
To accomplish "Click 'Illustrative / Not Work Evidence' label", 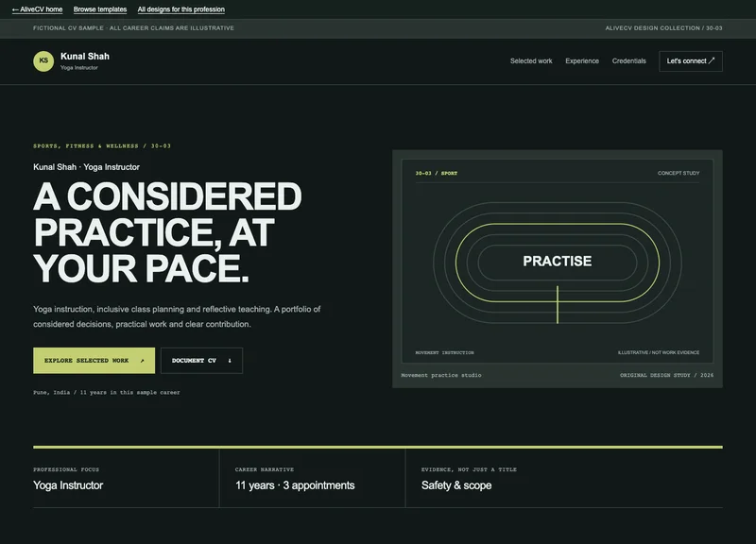I will coord(659,352).
